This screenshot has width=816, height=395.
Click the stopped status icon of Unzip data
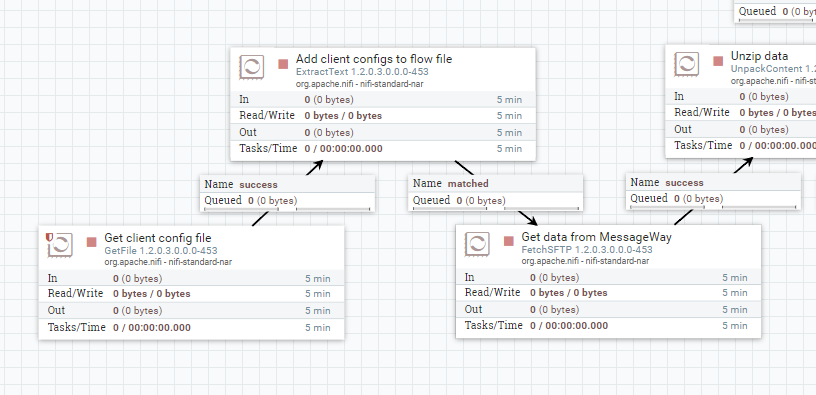click(x=718, y=61)
